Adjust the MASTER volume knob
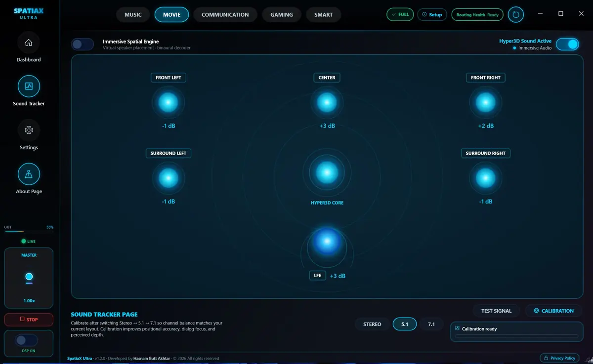 click(x=29, y=277)
